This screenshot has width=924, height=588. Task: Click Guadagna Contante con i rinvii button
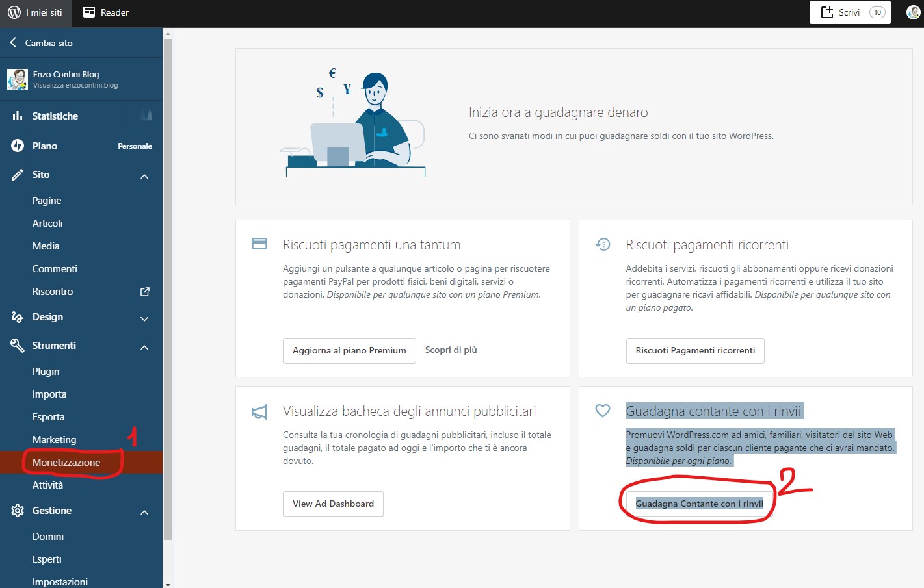pos(699,504)
